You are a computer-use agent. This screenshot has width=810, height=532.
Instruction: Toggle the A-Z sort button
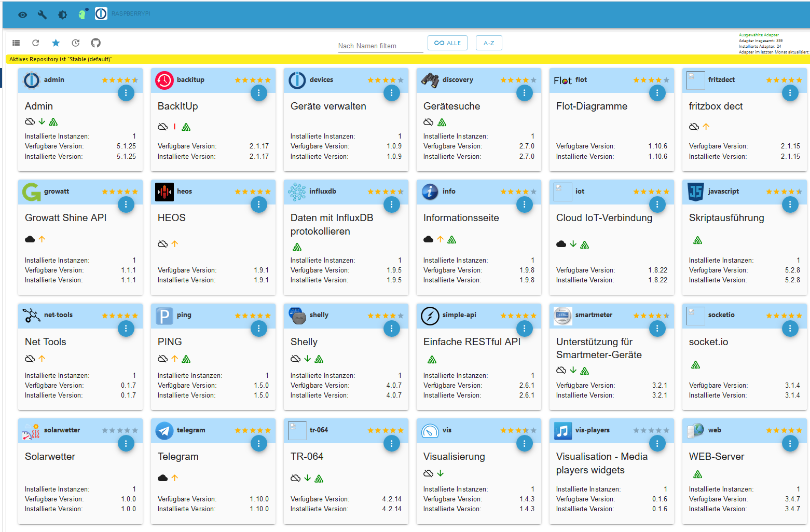click(x=489, y=43)
